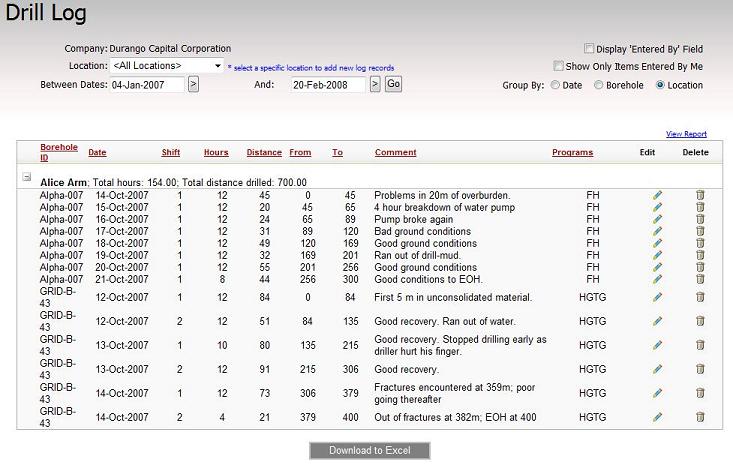The width and height of the screenshot is (733, 471).
Task: Sort by From column header
Action: tap(300, 152)
